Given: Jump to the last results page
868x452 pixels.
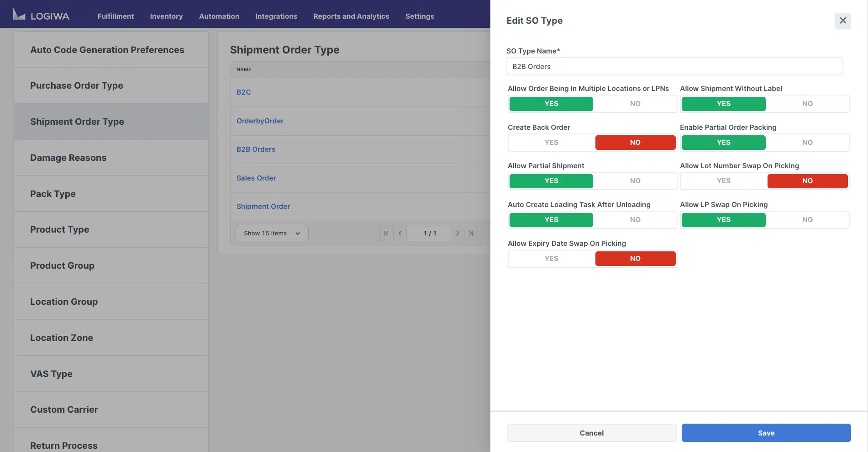Looking at the screenshot, I should pyautogui.click(x=471, y=233).
